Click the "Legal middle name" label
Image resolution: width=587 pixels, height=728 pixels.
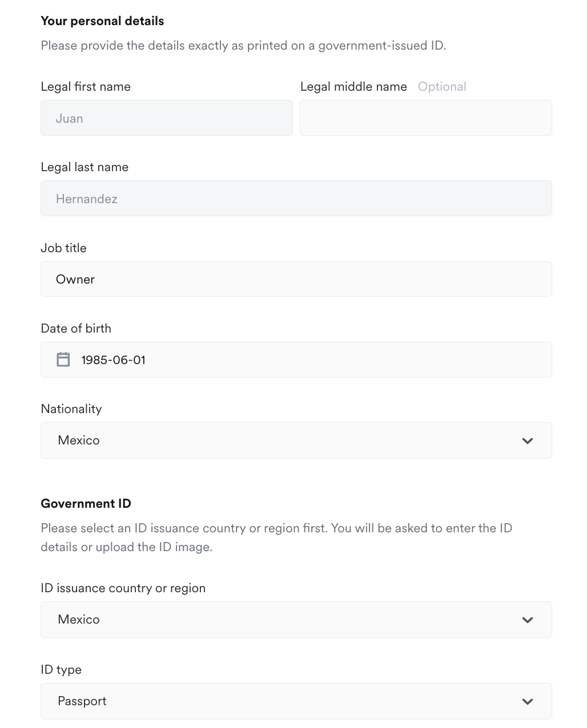[353, 87]
